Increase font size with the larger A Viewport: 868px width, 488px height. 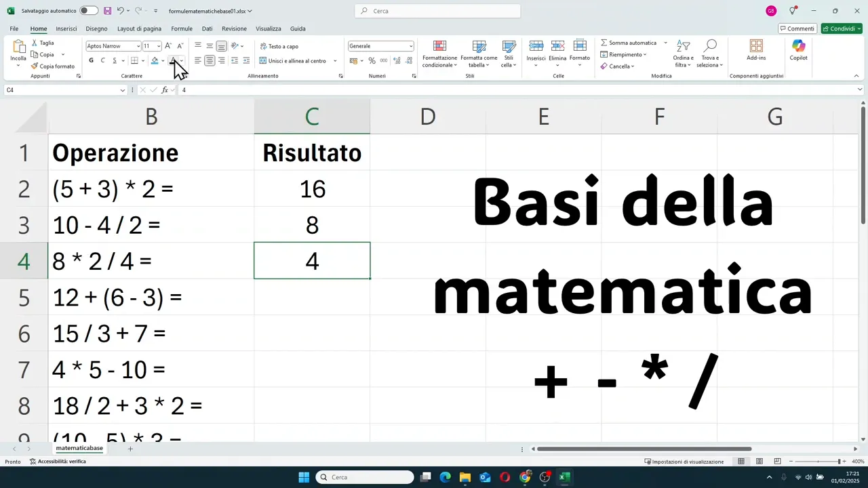point(168,46)
